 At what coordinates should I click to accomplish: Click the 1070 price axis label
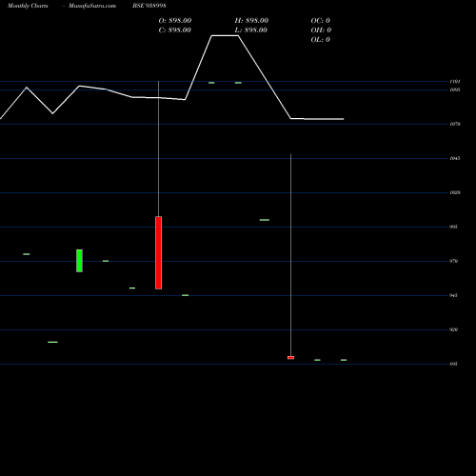(x=455, y=124)
